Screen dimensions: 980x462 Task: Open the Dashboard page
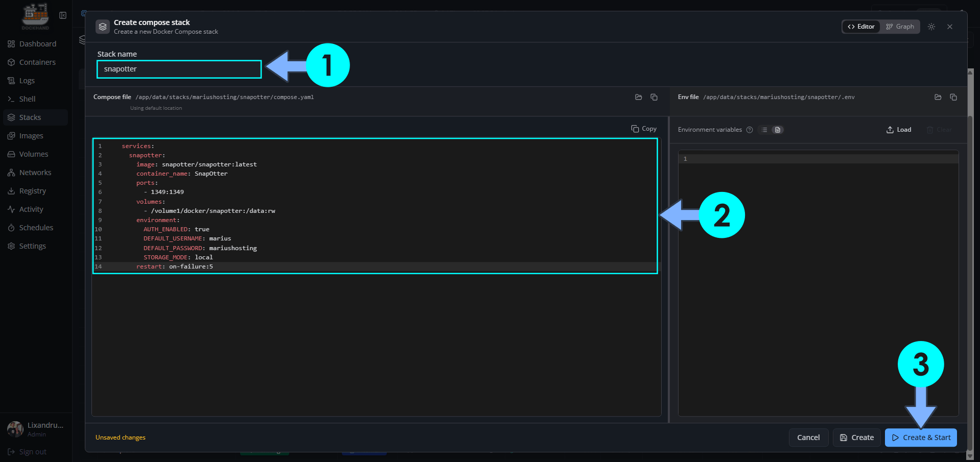click(x=35, y=44)
